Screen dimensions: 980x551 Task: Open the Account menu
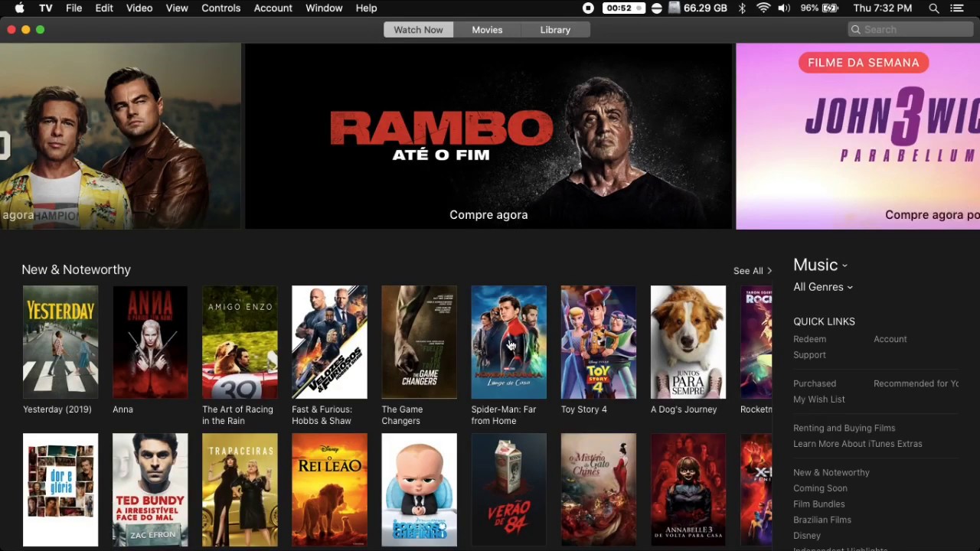click(273, 8)
